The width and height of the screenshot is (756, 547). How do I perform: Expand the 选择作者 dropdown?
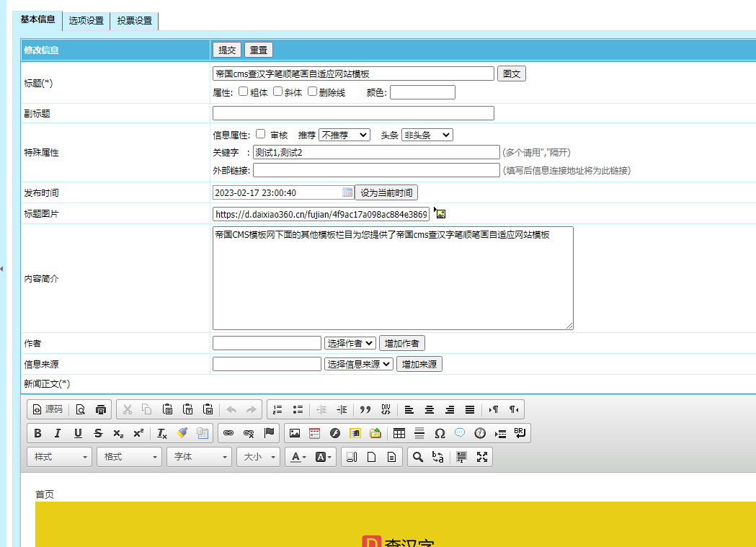tap(350, 343)
